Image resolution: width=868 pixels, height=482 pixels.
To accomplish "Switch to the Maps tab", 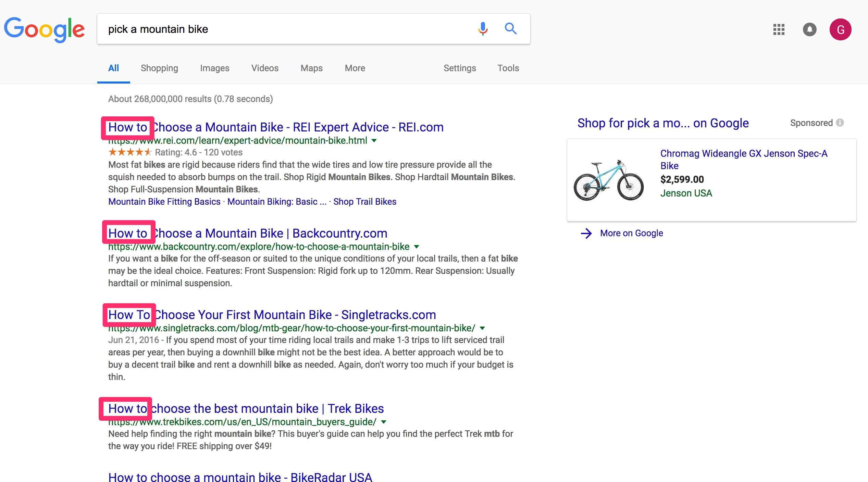I will tap(311, 68).
